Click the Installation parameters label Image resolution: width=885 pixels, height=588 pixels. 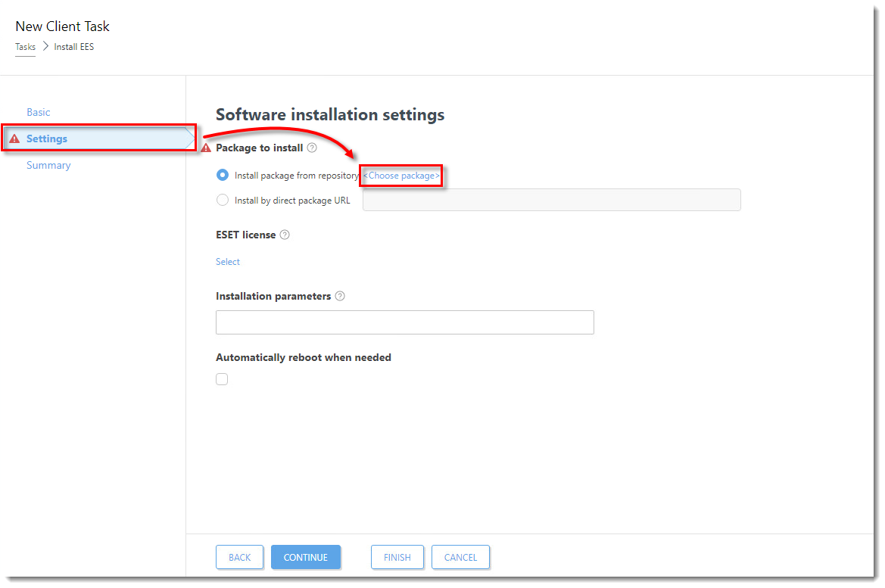(273, 296)
